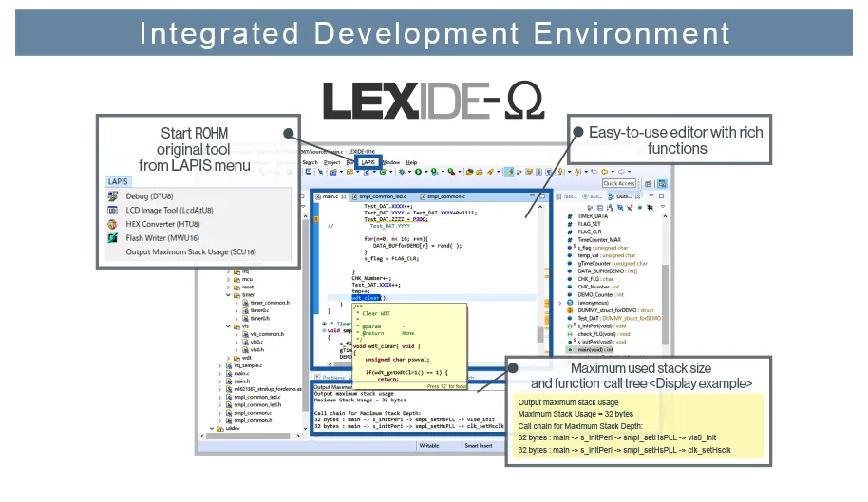Click the Debug bug icon in the toolbar
The height and width of the screenshot is (502, 868).
(403, 172)
